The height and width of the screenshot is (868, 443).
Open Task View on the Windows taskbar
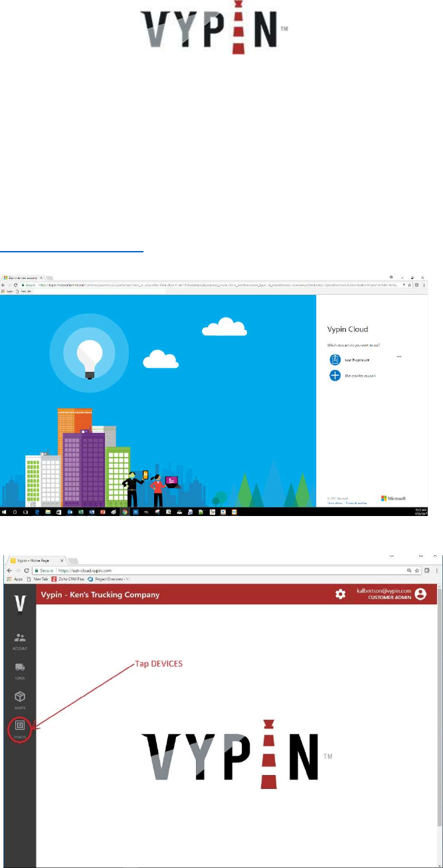click(x=25, y=512)
